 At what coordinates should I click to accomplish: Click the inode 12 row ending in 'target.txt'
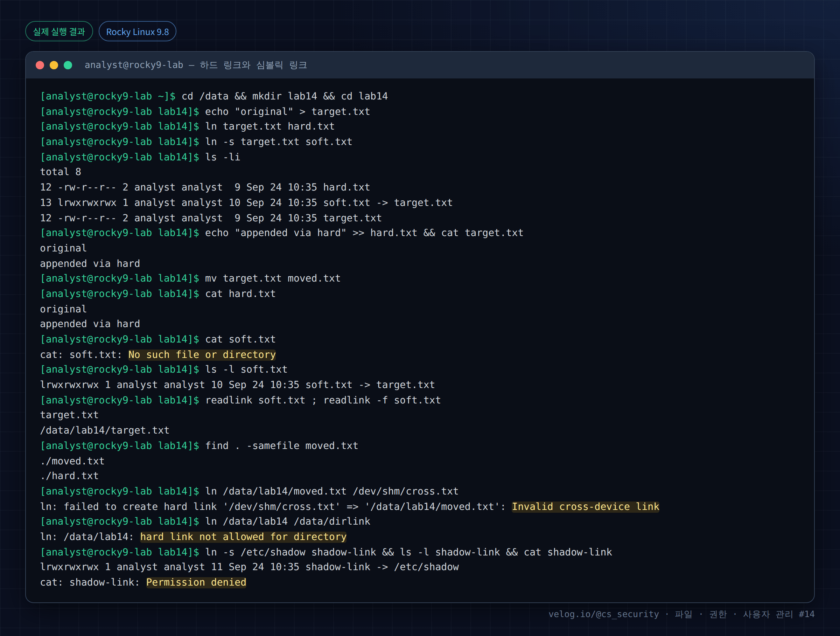(x=211, y=218)
